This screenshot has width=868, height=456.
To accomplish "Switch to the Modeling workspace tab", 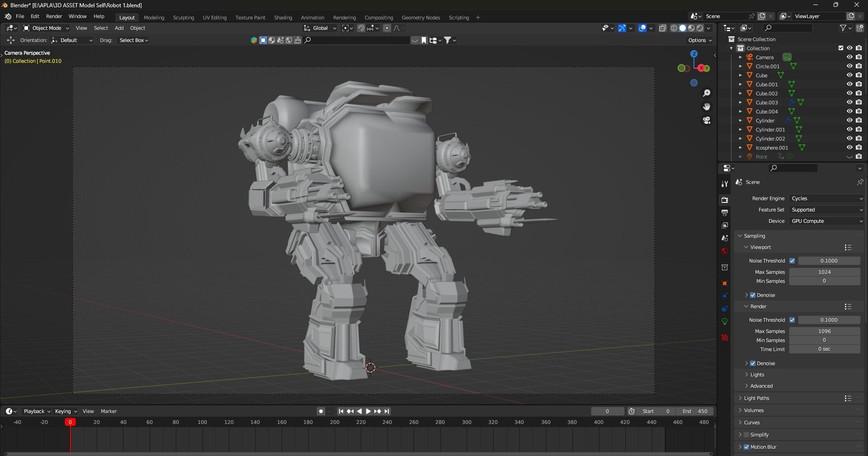I will pos(154,18).
